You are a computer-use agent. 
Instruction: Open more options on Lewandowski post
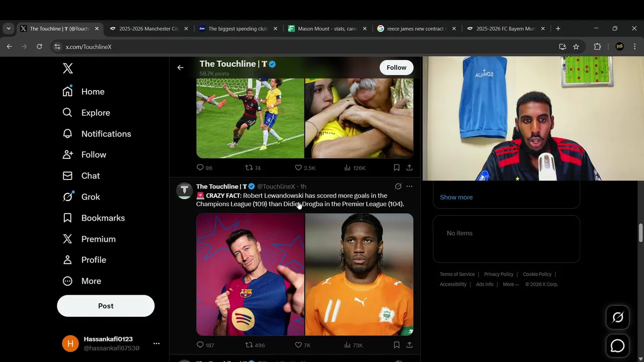(x=410, y=187)
